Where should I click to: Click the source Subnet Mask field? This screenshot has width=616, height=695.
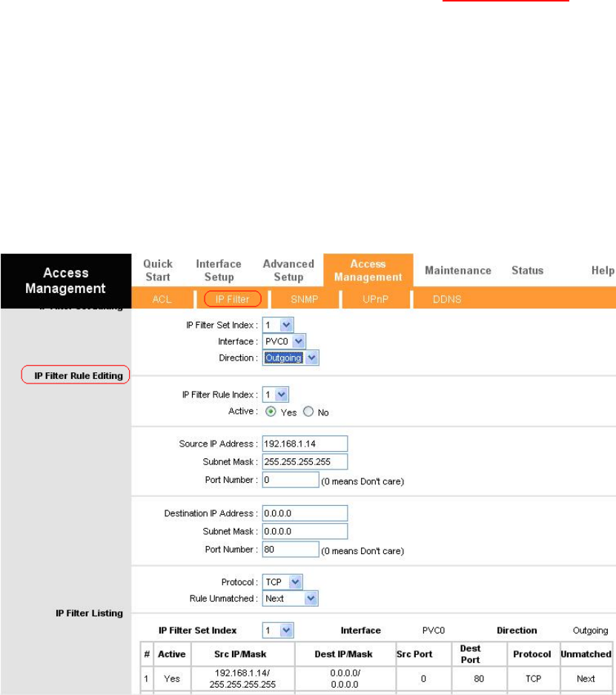(x=305, y=462)
